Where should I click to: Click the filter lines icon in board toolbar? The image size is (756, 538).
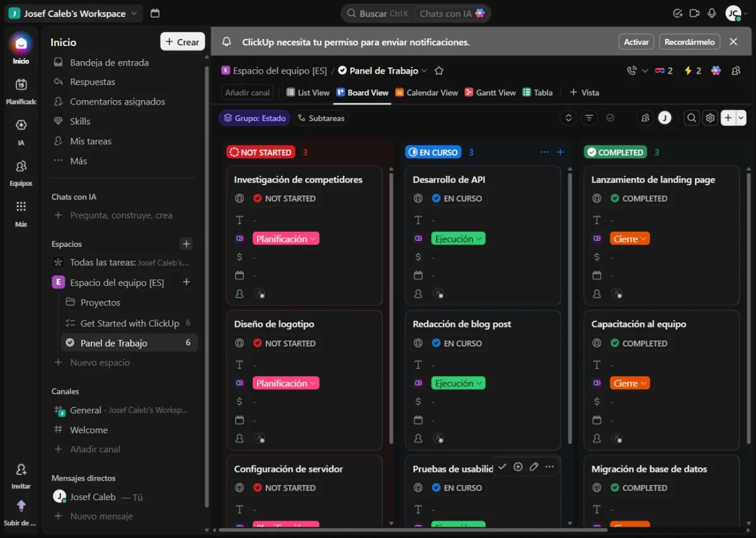click(x=589, y=118)
